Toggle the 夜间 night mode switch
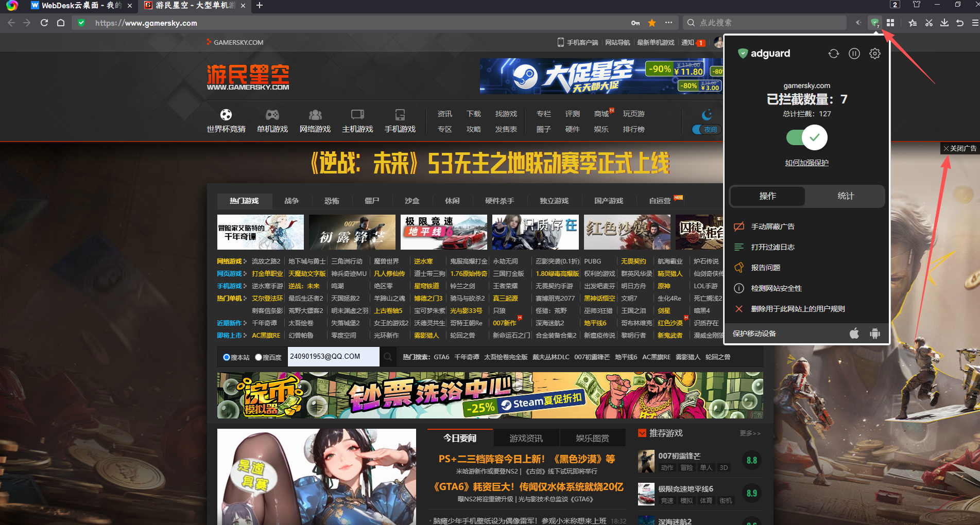 click(707, 130)
